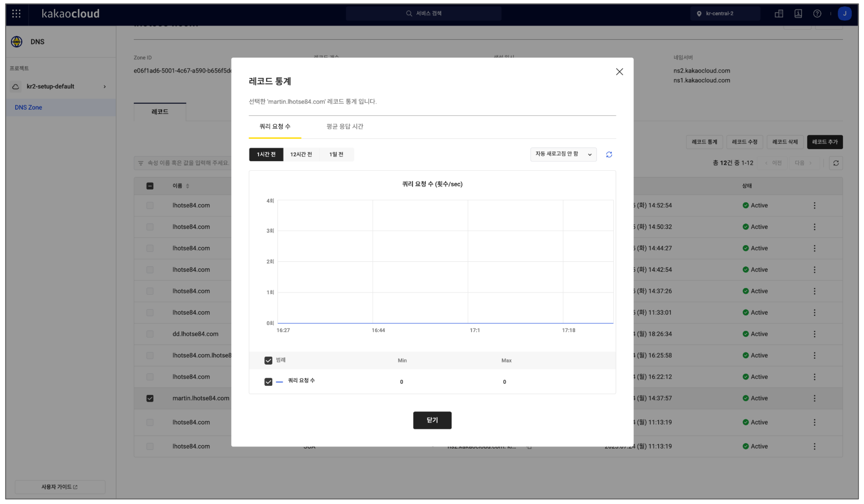Click the kakaocloud logo
The height and width of the screenshot is (504, 864).
coord(70,13)
